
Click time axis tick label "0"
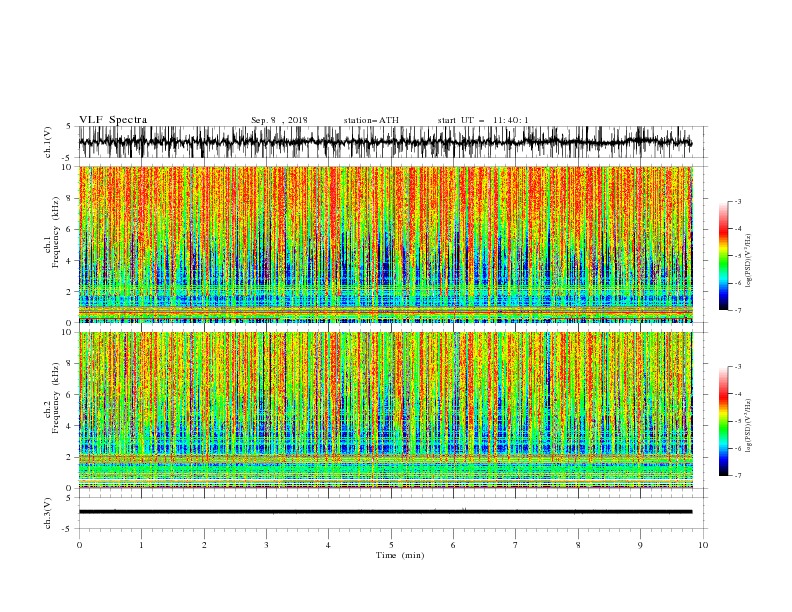click(x=79, y=545)
